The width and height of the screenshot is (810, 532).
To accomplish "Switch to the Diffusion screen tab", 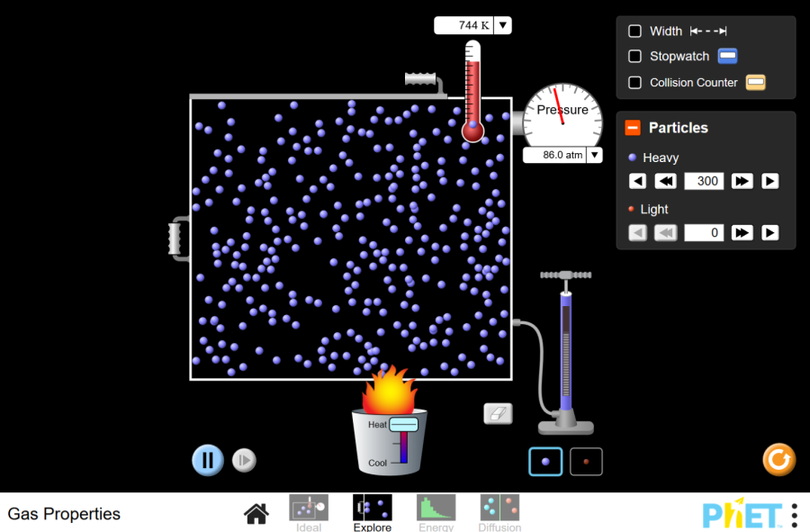I will [x=499, y=513].
